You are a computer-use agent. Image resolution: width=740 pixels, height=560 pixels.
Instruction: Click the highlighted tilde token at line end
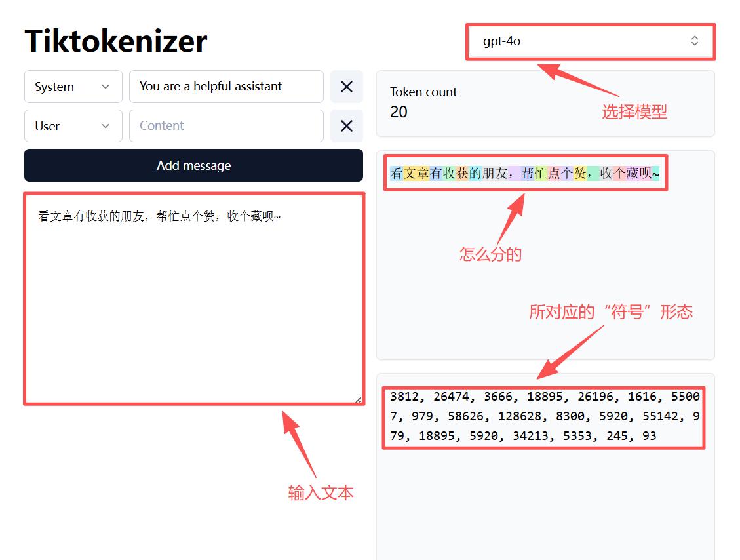[x=655, y=174]
